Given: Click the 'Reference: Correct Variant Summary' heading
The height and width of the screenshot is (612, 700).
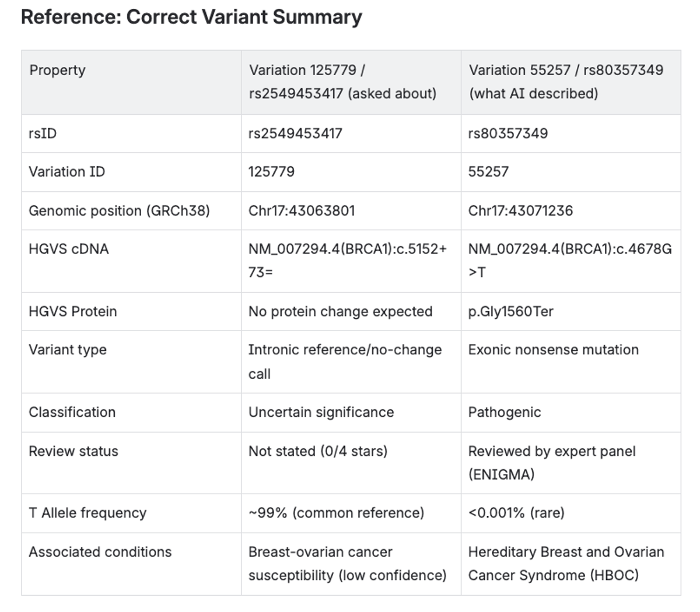Looking at the screenshot, I should click(191, 17).
